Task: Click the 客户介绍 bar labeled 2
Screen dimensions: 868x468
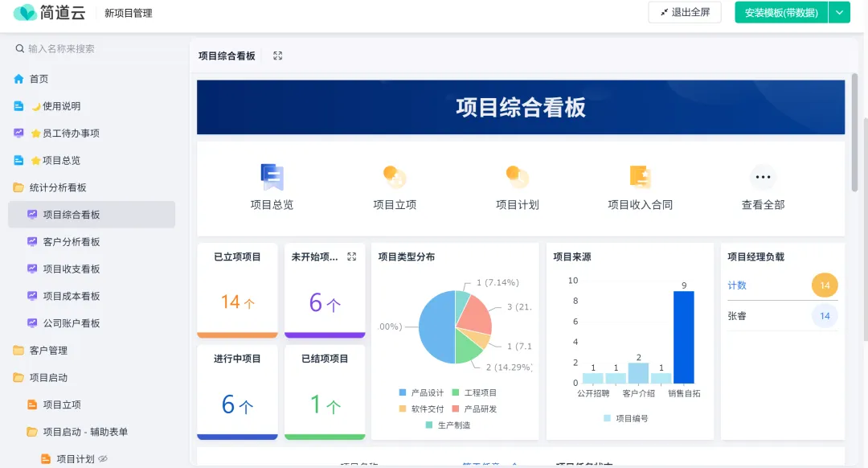Action: click(638, 373)
